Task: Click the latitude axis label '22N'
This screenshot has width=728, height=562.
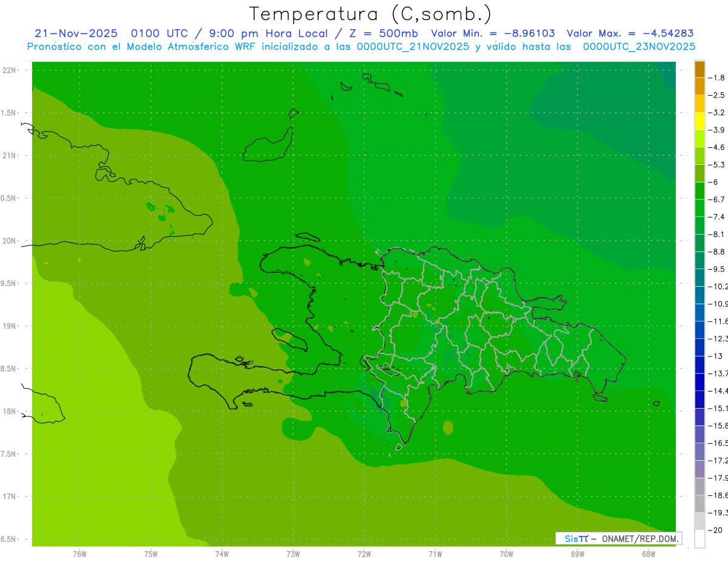Action: 9,70
